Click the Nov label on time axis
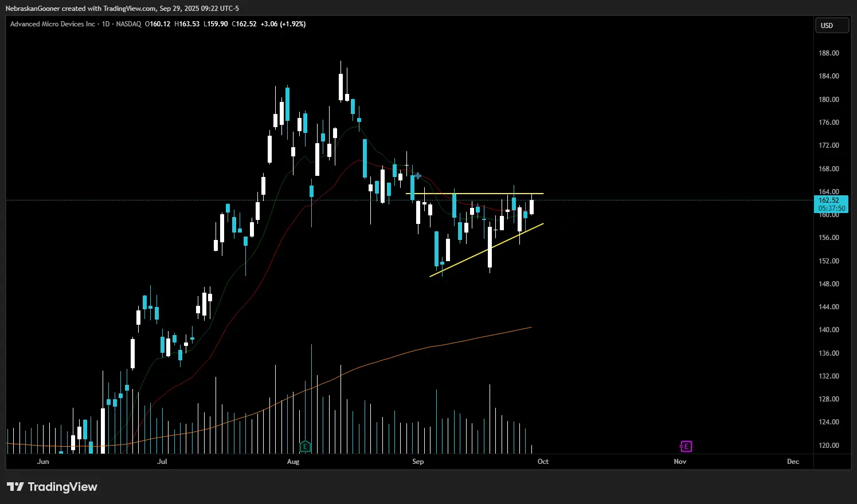The image size is (857, 504). pyautogui.click(x=680, y=462)
